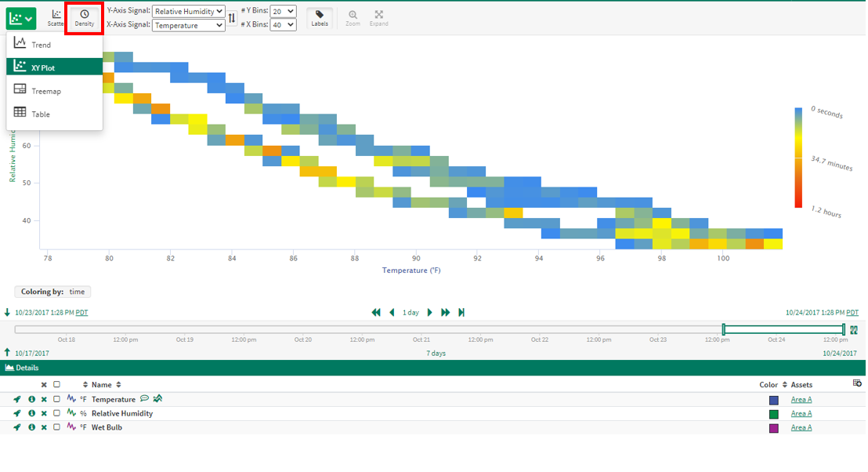Remove the Wet Bulb signal row
The image size is (868, 472).
[44, 428]
